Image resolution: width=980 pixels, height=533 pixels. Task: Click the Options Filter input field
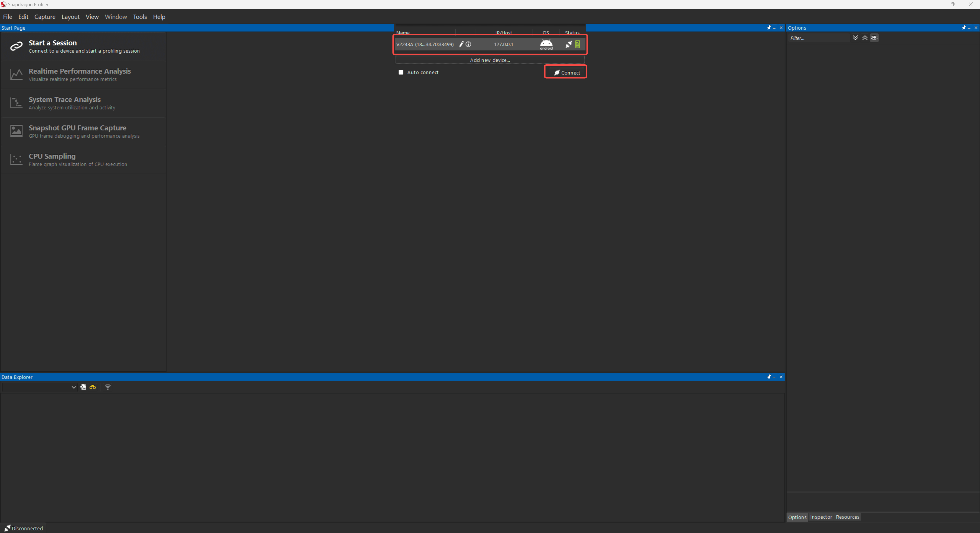pyautogui.click(x=818, y=38)
